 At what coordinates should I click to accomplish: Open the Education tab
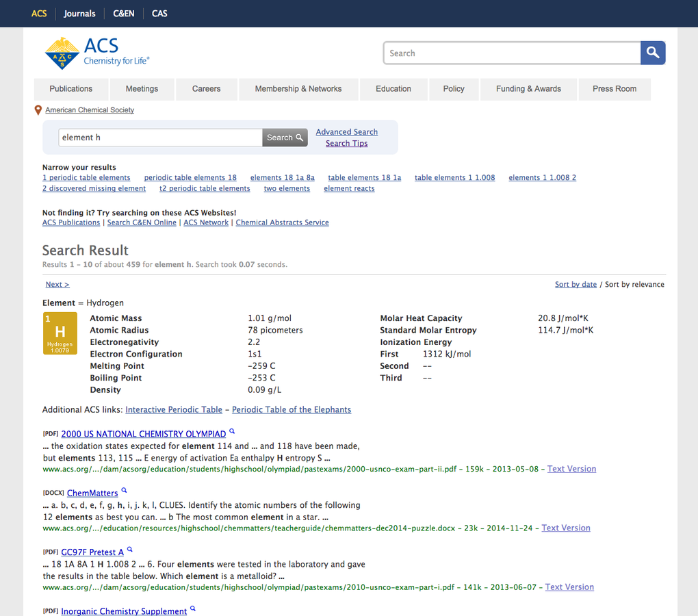[393, 89]
